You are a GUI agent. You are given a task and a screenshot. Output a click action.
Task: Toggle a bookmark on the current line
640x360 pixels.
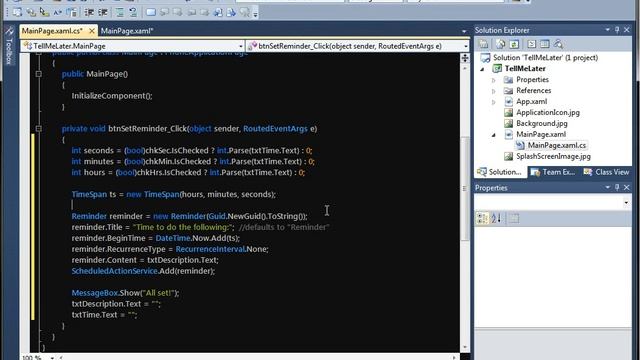pyautogui.click(x=151, y=12)
